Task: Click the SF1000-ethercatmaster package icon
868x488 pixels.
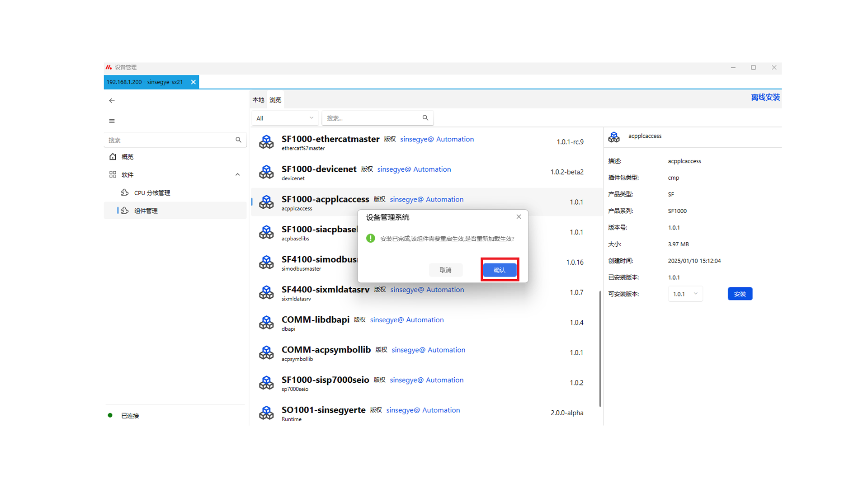Action: 266,142
